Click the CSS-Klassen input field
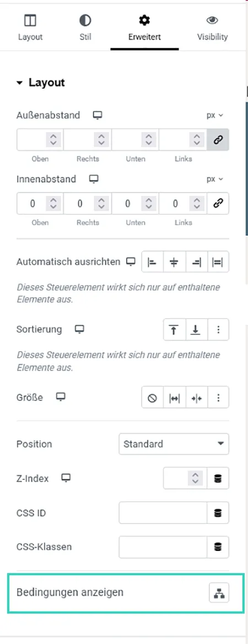 click(x=163, y=547)
